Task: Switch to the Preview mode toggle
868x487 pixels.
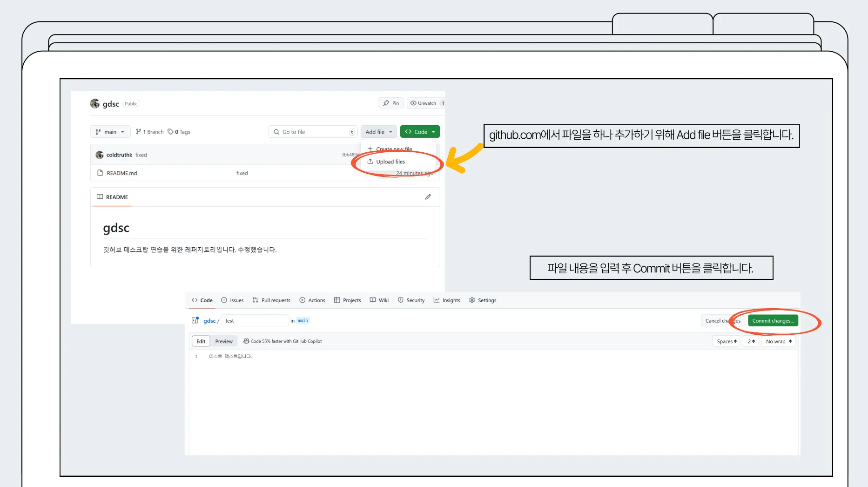Action: click(x=224, y=341)
